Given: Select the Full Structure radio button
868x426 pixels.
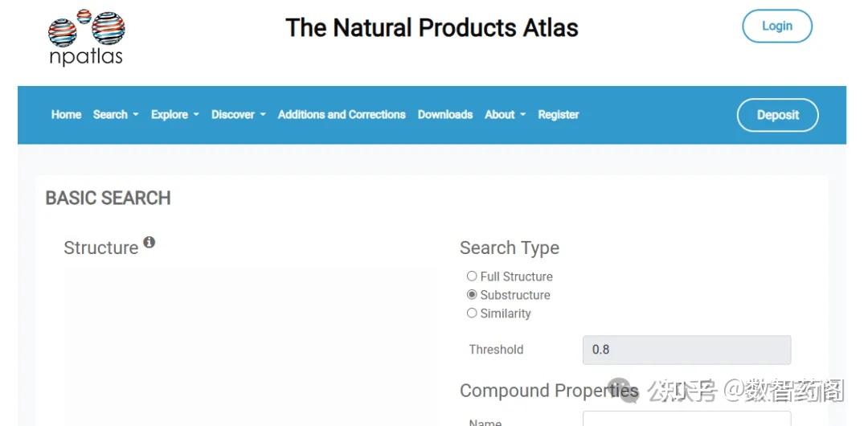Looking at the screenshot, I should (472, 276).
